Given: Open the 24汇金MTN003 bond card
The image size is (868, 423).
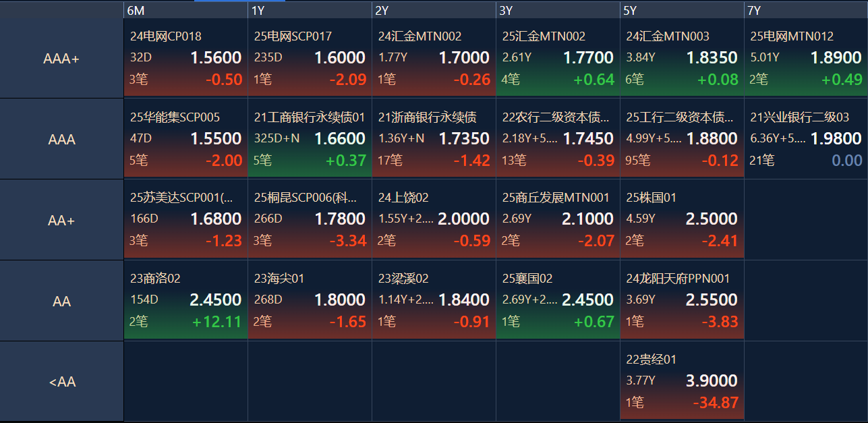Looking at the screenshot, I should click(682, 57).
